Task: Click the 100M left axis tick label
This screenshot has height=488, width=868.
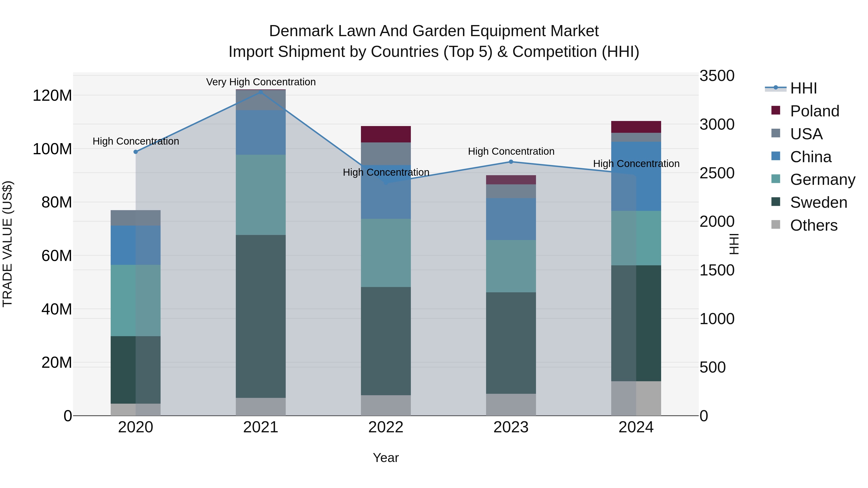Action: 52,149
